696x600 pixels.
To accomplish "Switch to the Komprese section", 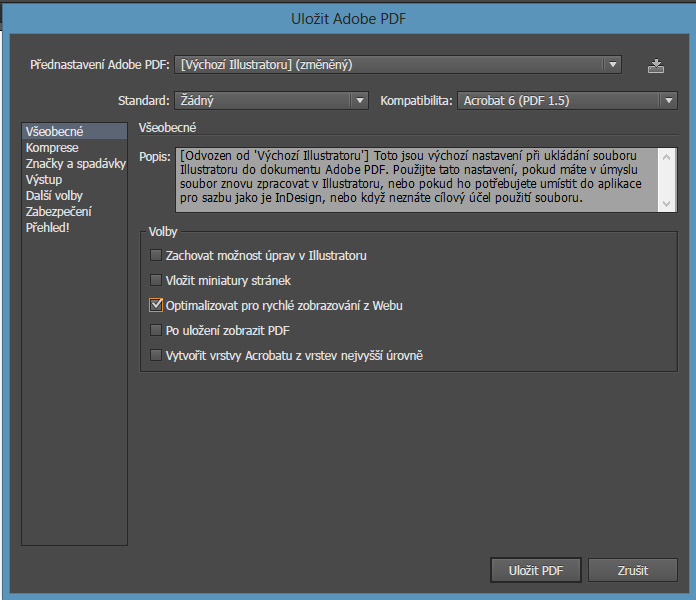I will click(x=52, y=148).
